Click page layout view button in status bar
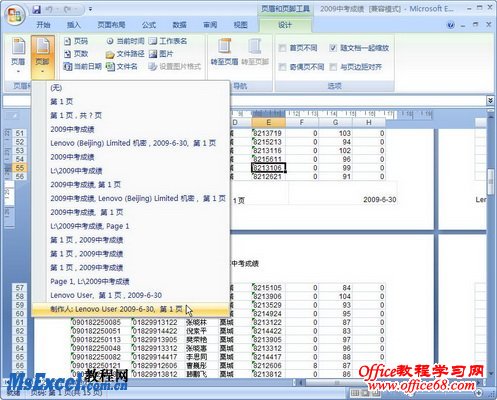 pyautogui.click(x=365, y=393)
